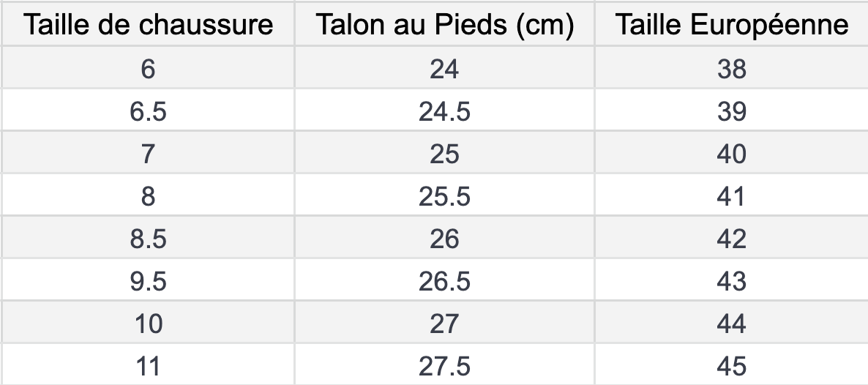868x385 pixels.
Task: Click European size 38 cell
Action: click(x=731, y=67)
